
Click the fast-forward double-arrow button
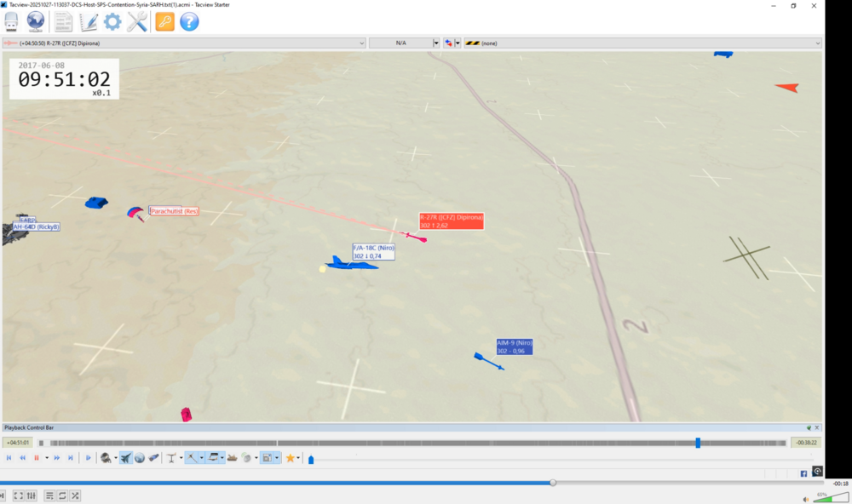click(56, 458)
